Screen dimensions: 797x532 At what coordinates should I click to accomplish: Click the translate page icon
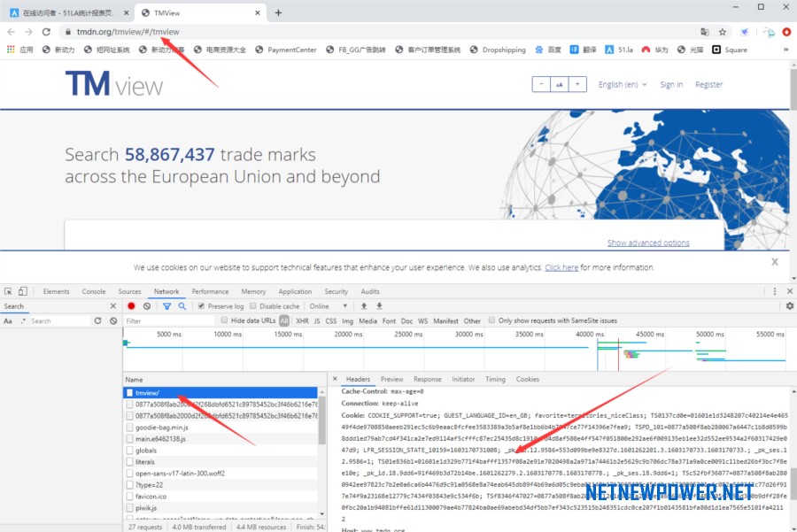(705, 32)
